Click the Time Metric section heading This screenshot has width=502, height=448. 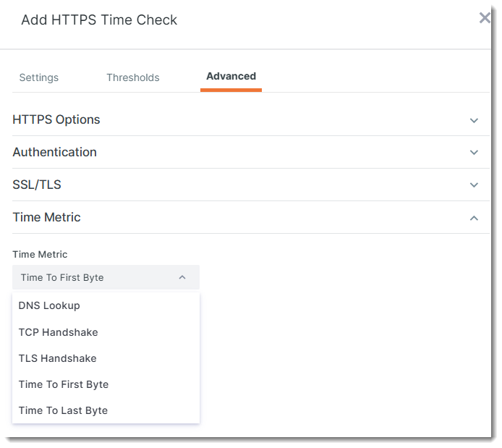pos(47,217)
